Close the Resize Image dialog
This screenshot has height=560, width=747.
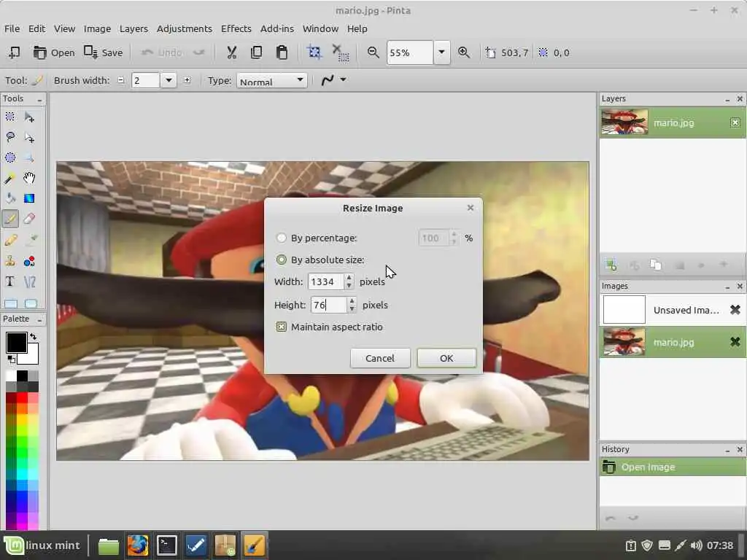471,208
